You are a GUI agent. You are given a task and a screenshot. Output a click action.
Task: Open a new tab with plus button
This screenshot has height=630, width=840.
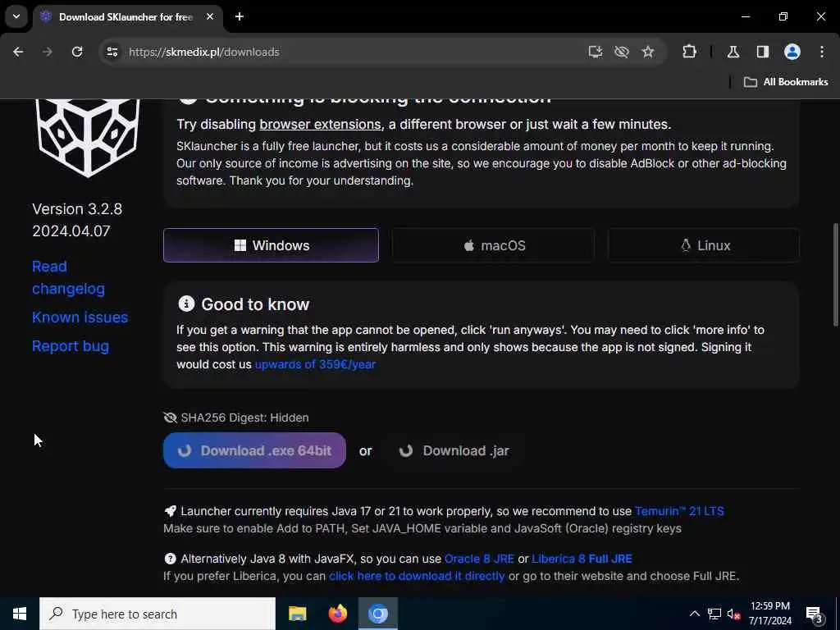coord(240,16)
